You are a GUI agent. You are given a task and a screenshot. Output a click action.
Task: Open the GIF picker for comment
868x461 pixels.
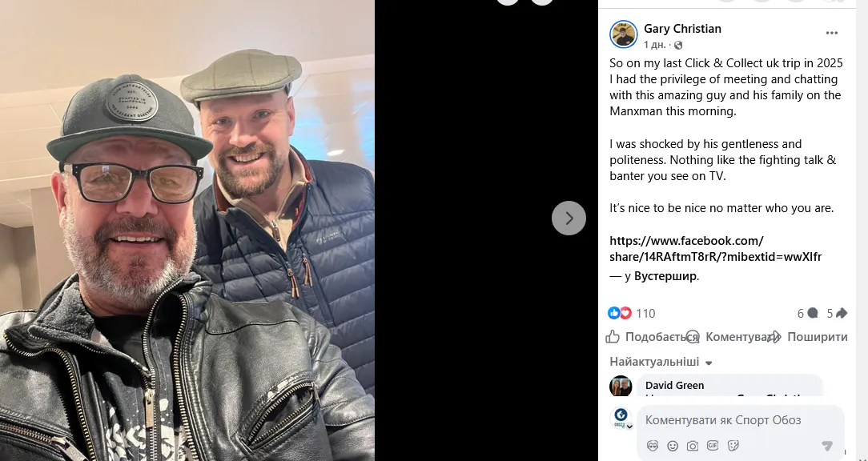tap(713, 446)
